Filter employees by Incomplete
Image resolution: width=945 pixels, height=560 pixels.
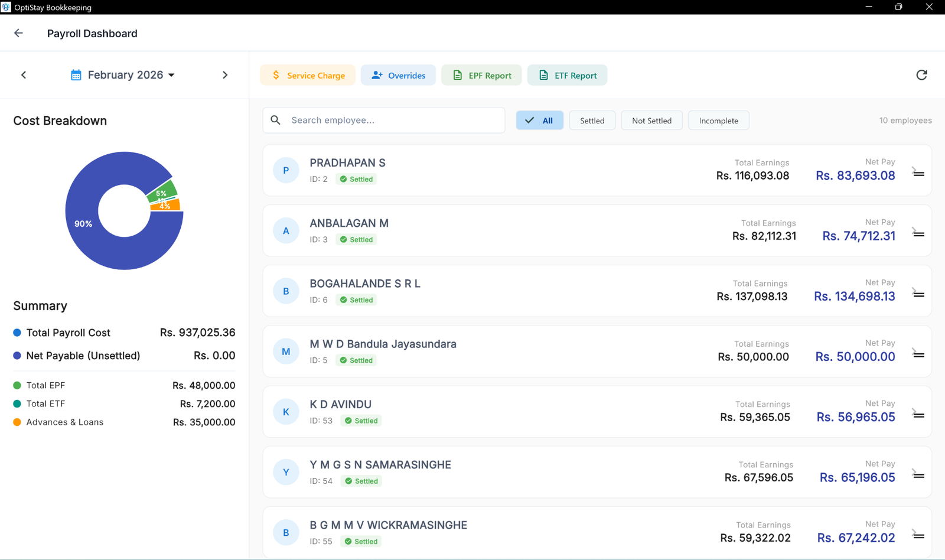point(718,121)
